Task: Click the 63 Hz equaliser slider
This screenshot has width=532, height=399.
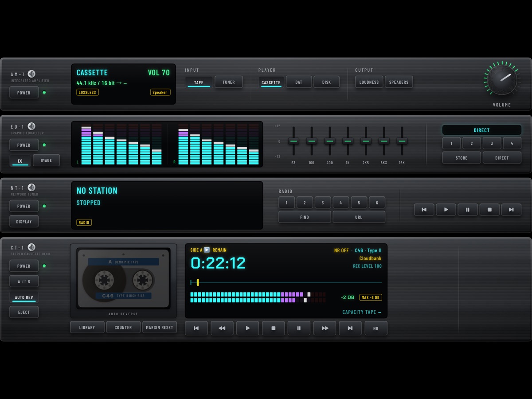Action: (293, 141)
